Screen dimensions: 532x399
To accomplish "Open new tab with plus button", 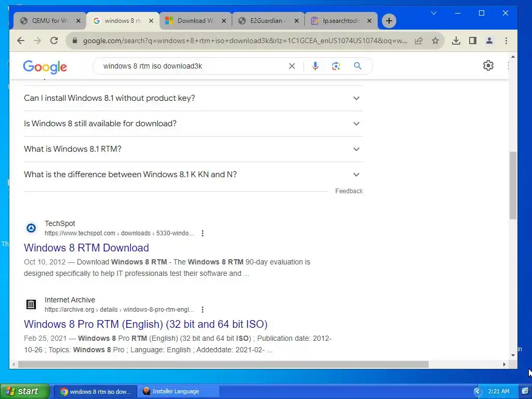I will click(389, 21).
